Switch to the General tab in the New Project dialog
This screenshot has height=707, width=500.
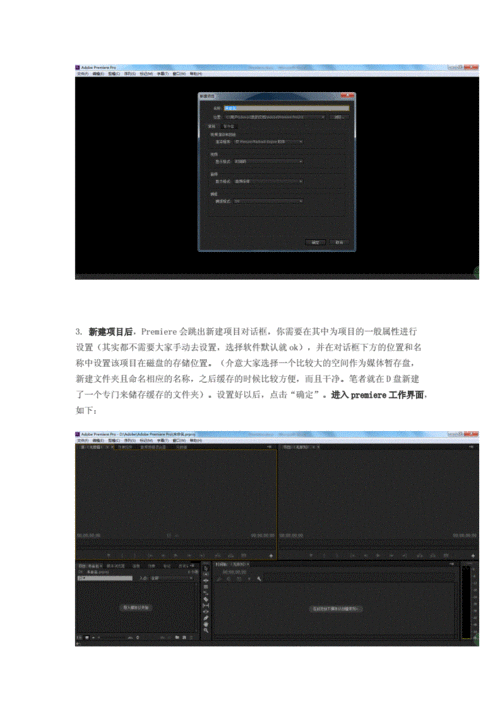(211, 126)
